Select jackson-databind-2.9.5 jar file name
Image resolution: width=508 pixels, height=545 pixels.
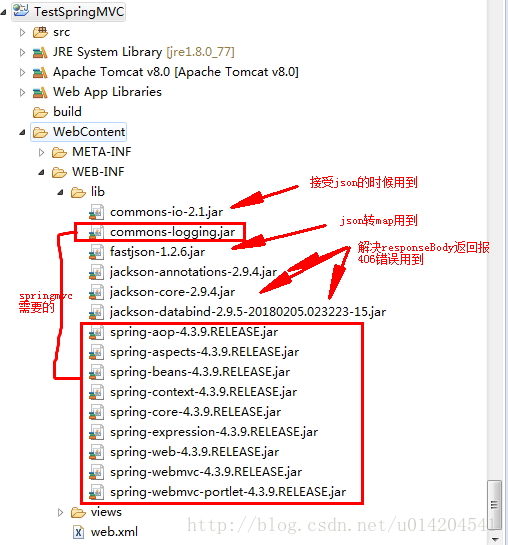pos(248,312)
